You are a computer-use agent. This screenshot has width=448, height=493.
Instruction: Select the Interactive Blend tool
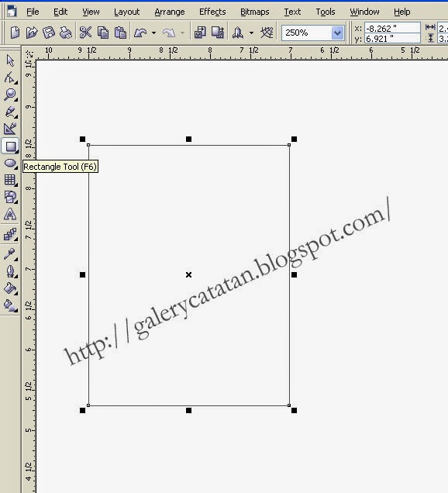click(10, 234)
